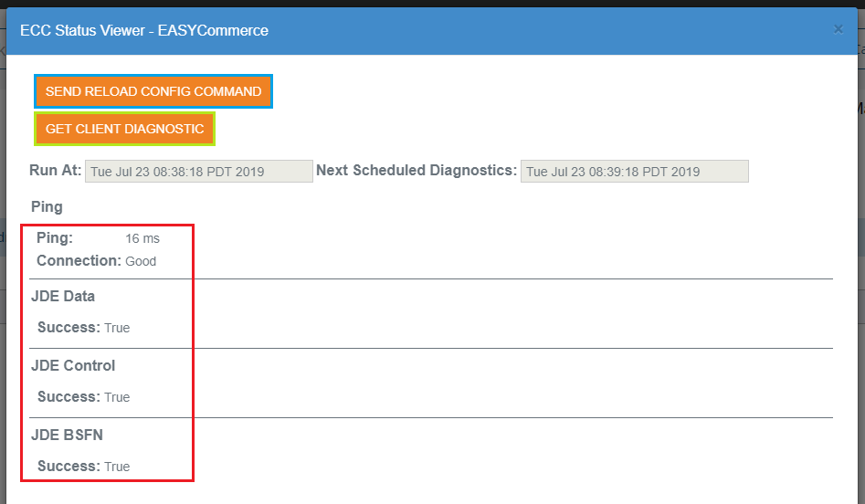Click the JDE Data Success True value
This screenshot has width=865, height=504.
click(x=117, y=328)
